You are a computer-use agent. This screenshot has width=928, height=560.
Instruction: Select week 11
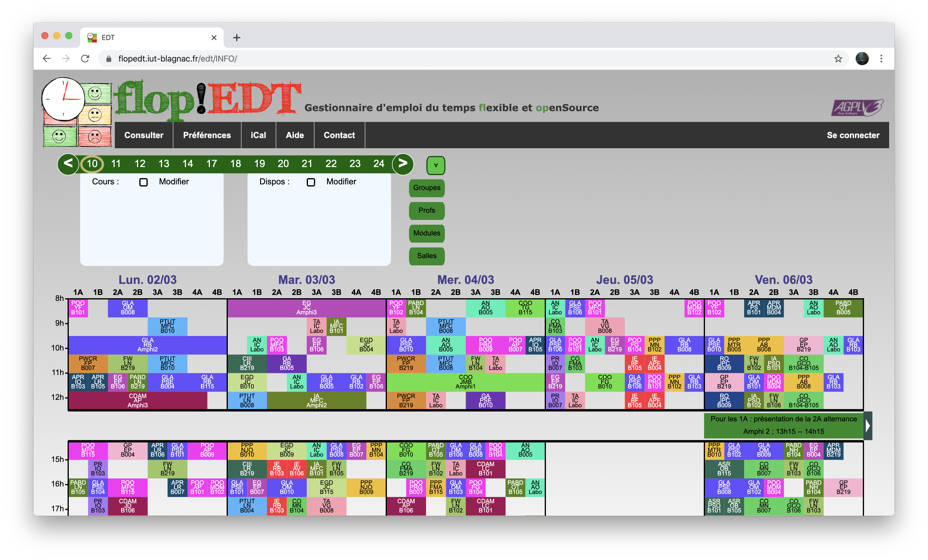pos(116,164)
